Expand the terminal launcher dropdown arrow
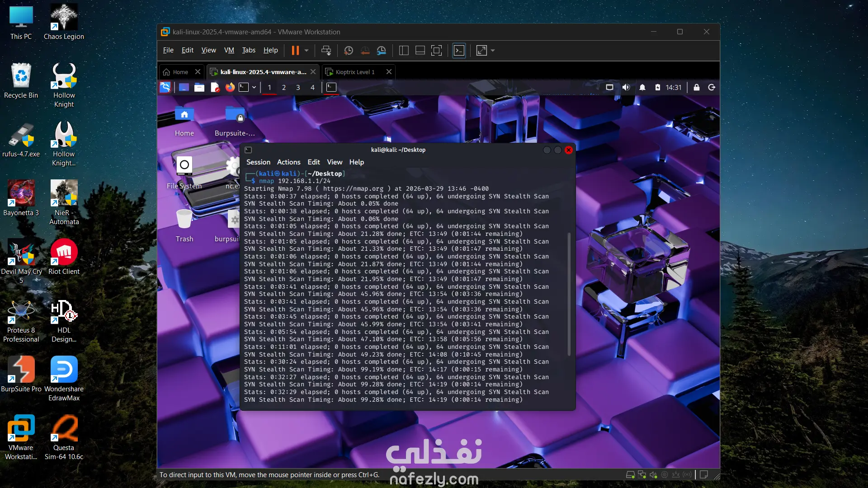 [x=254, y=87]
